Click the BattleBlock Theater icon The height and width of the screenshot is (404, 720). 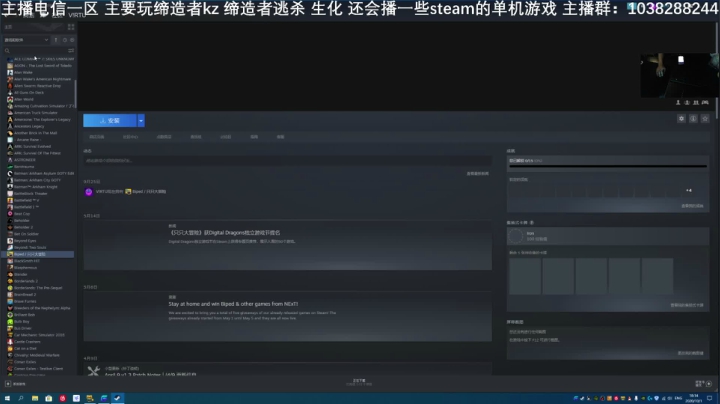click(10, 194)
